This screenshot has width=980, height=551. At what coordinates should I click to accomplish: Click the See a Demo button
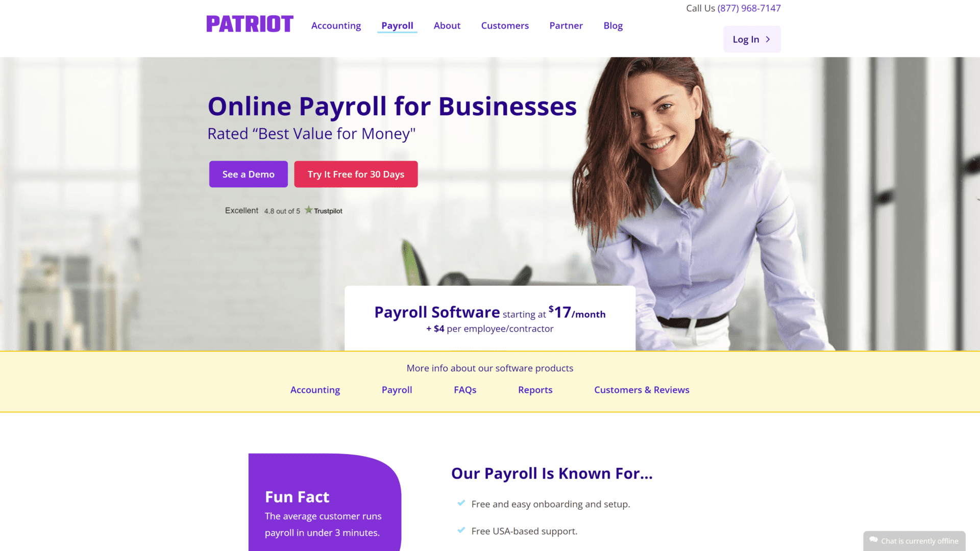(x=249, y=174)
